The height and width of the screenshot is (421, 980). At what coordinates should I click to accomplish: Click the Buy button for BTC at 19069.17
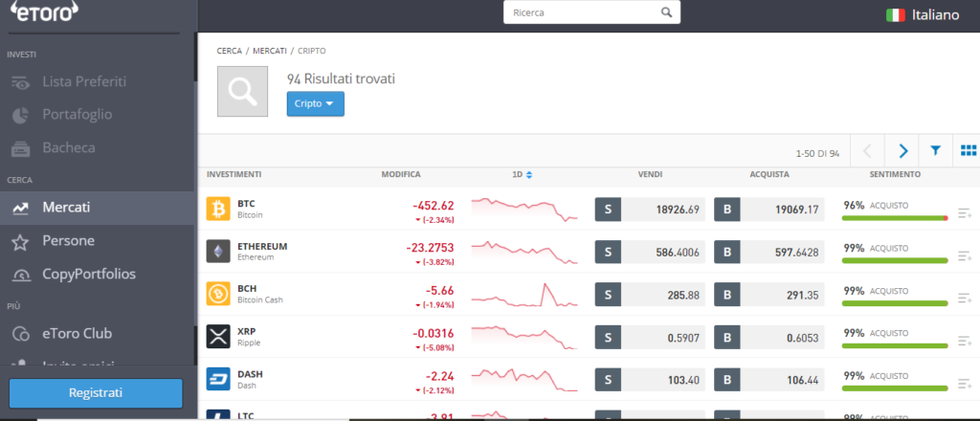(769, 210)
